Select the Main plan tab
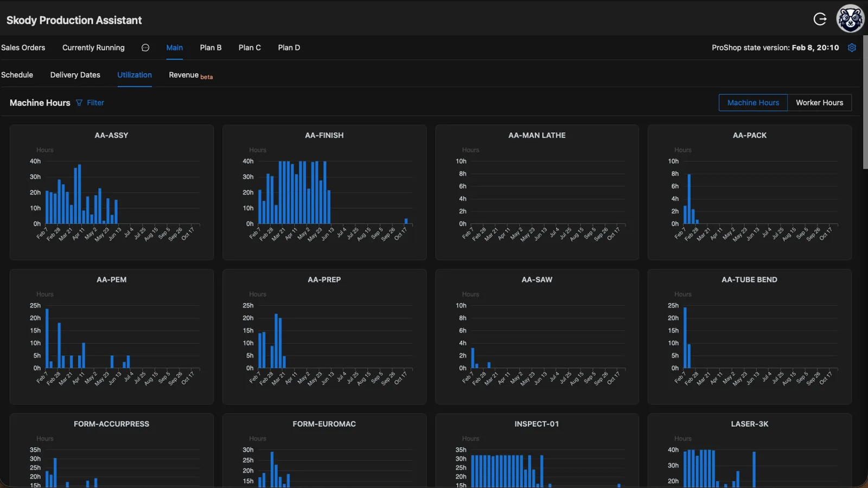 coord(174,48)
